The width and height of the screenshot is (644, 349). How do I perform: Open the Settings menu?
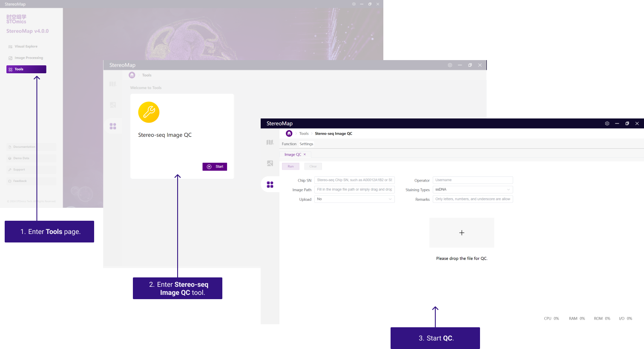(x=306, y=144)
